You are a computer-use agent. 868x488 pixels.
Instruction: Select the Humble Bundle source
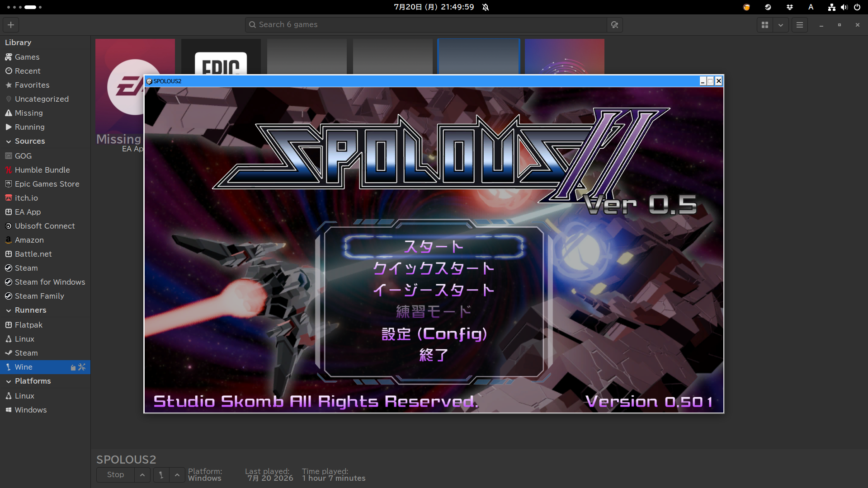[x=45, y=170]
